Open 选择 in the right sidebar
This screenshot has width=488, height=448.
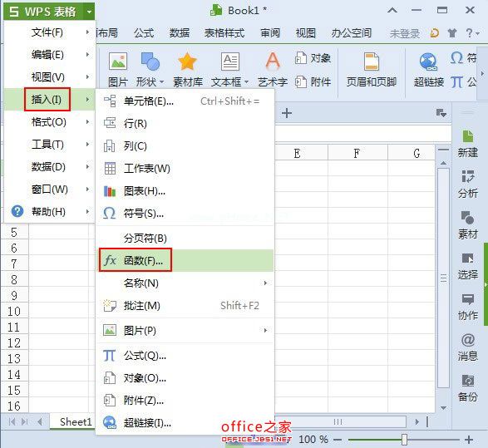(467, 266)
